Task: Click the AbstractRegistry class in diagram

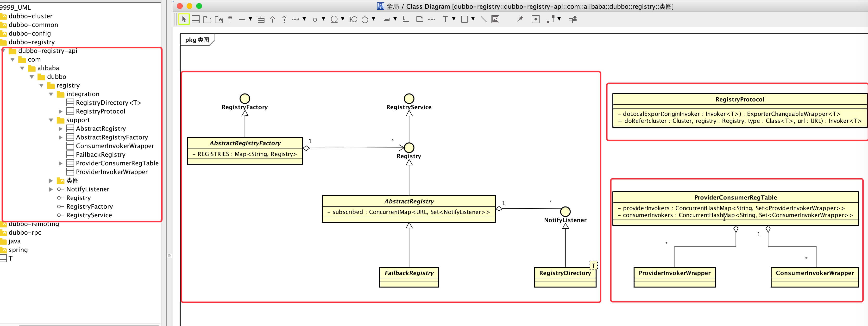Action: [x=409, y=201]
